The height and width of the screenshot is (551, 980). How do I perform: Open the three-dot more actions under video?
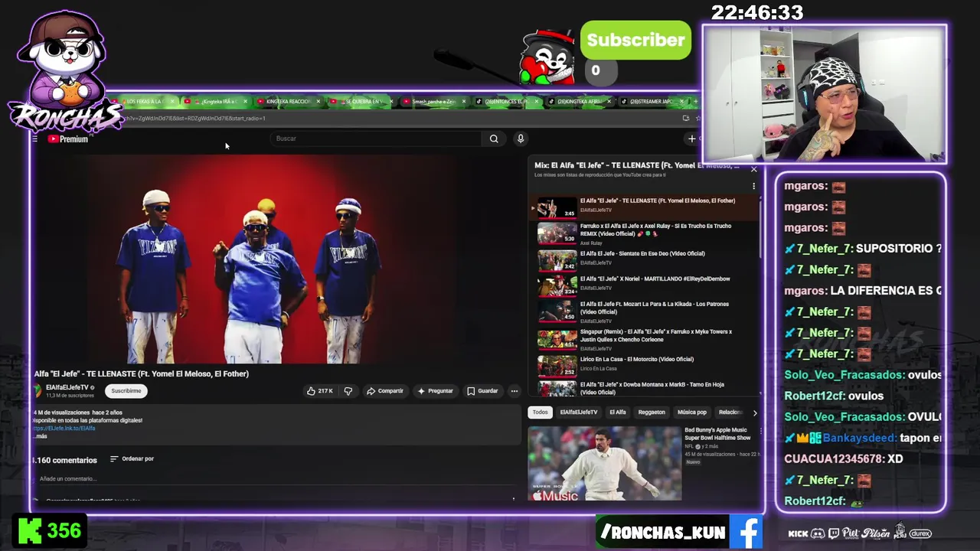click(514, 391)
